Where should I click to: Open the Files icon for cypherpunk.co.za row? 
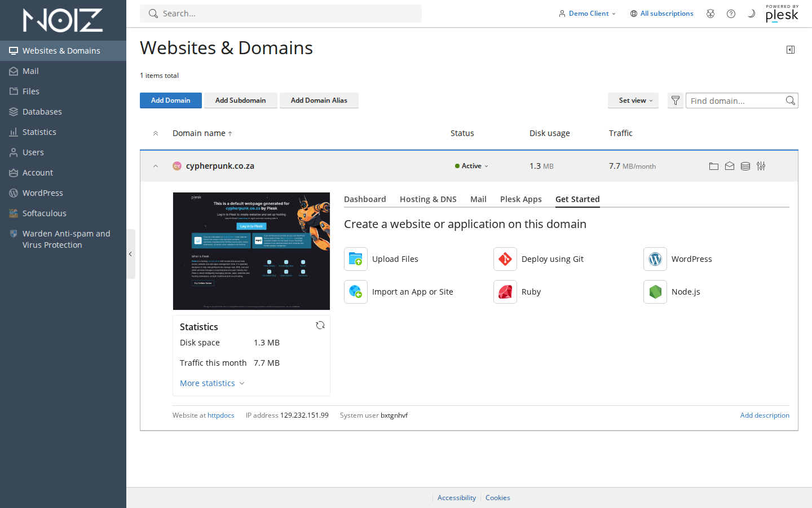713,166
